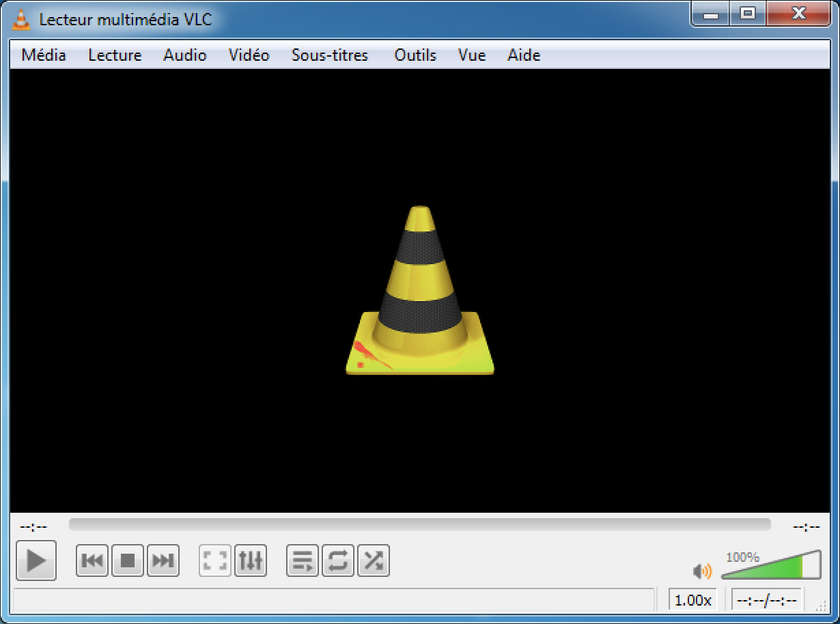
Task: Click the window resize grip corner
Action: 821,605
